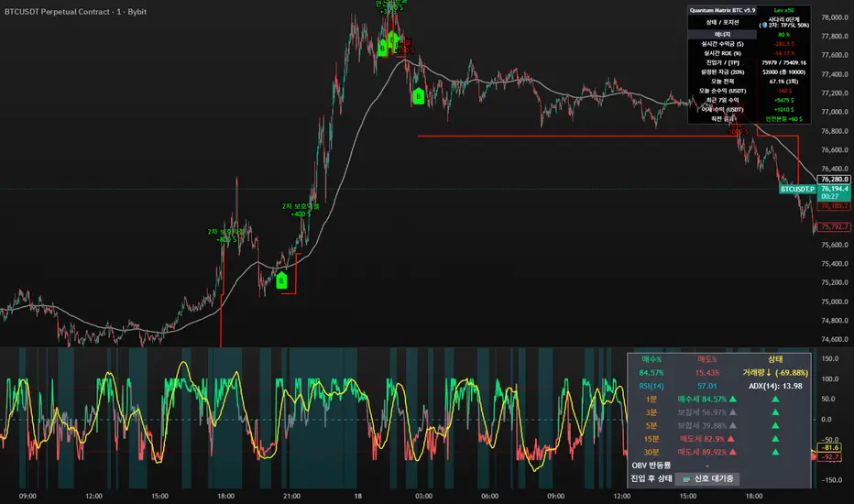854x504 pixels.
Task: Click the gray triangle beside 보합세 56.97%
Action: click(733, 412)
